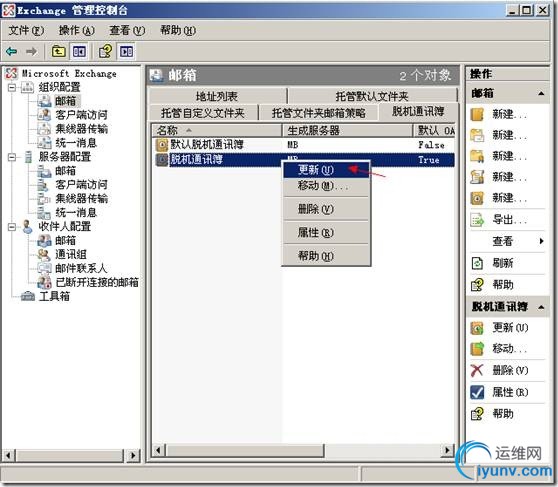Click the 刷新 refresh icon

point(477,263)
